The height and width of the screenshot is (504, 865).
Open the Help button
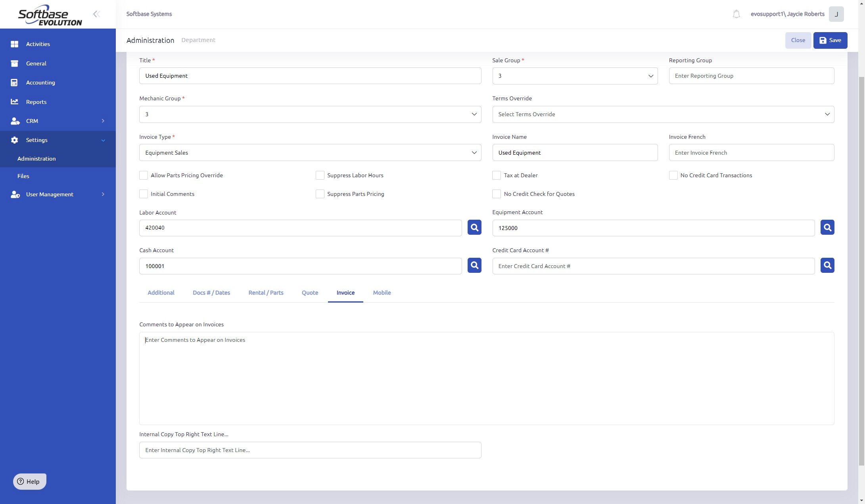coord(30,481)
